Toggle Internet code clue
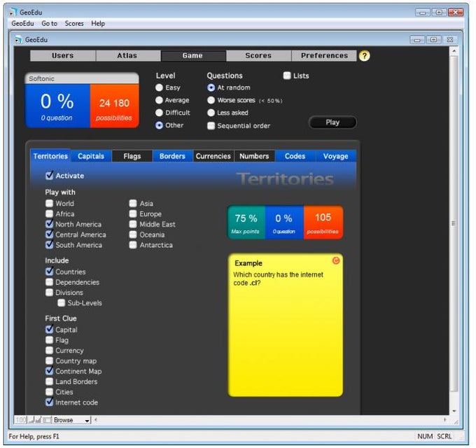476x448 pixels. point(49,402)
